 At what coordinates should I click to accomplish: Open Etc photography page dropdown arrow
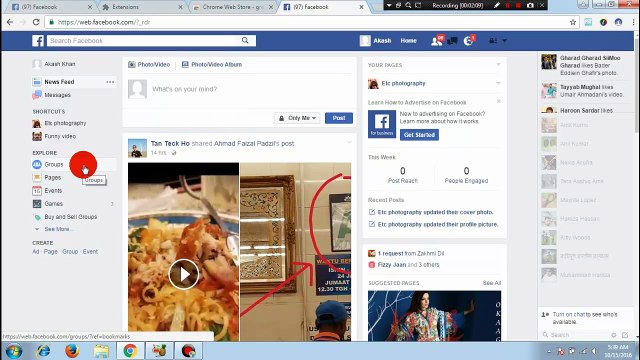498,83
